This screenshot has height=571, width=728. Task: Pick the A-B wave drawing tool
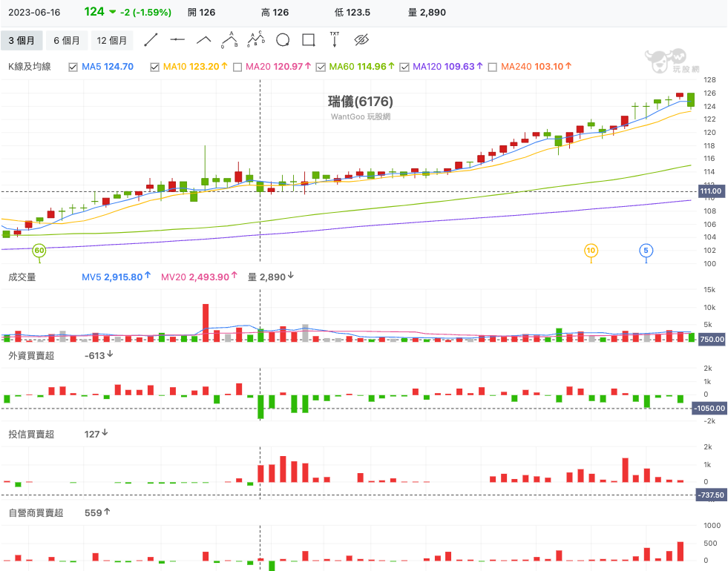tap(229, 40)
